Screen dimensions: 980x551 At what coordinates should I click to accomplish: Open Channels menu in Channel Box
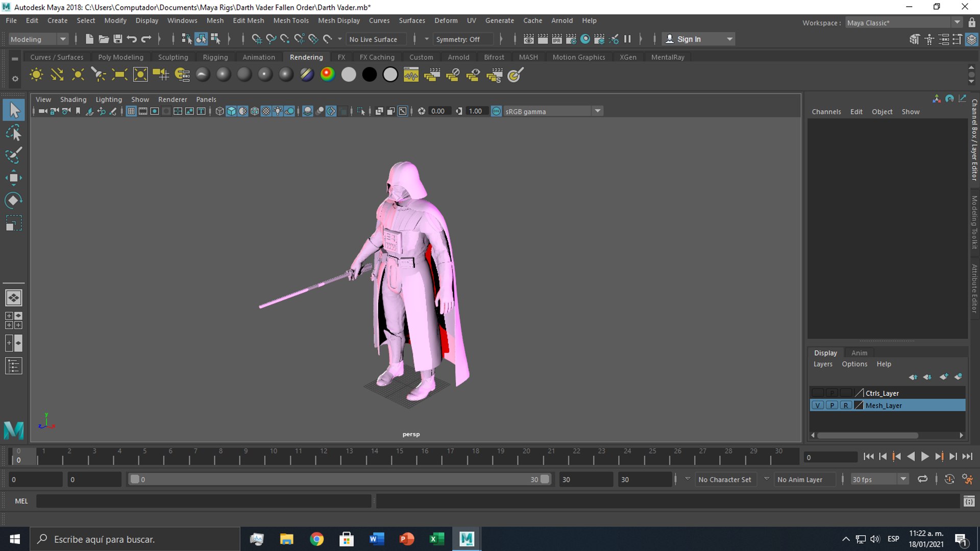coord(826,112)
